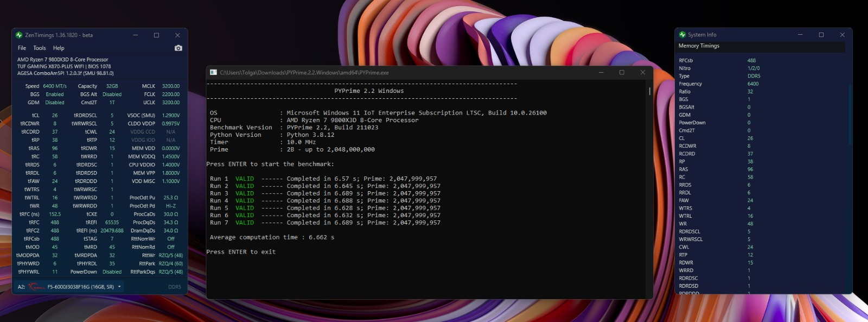The height and width of the screenshot is (322, 868).
Task: Maximize the ZenTimings window
Action: coord(156,35)
